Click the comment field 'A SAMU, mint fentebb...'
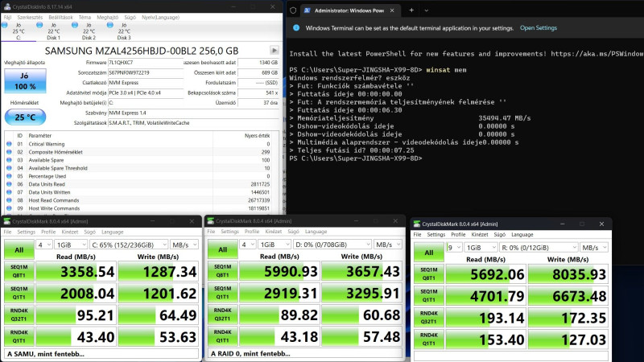Screen dimensions: 644x362 101,354
